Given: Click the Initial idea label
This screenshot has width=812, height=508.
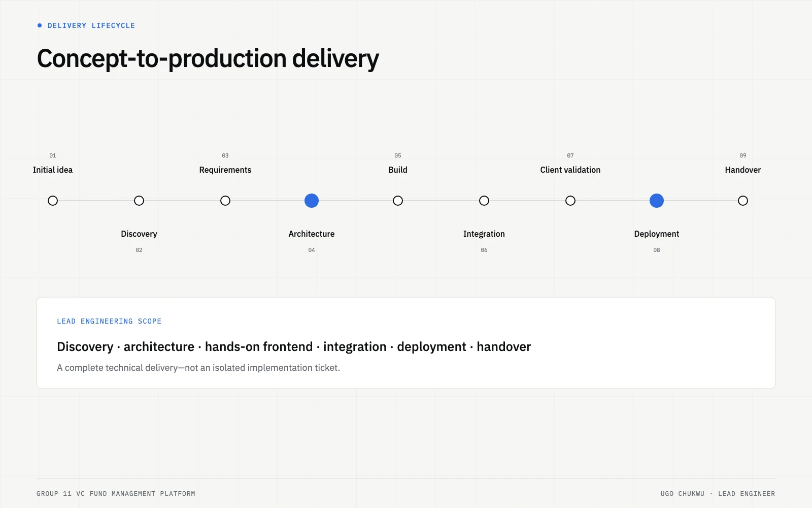Looking at the screenshot, I should click(53, 170).
